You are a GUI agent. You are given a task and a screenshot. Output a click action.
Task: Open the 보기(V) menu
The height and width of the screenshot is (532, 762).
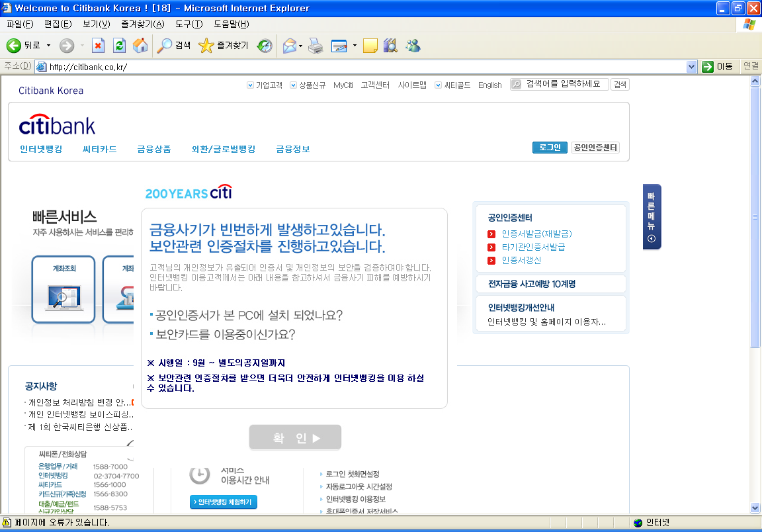(x=96, y=24)
